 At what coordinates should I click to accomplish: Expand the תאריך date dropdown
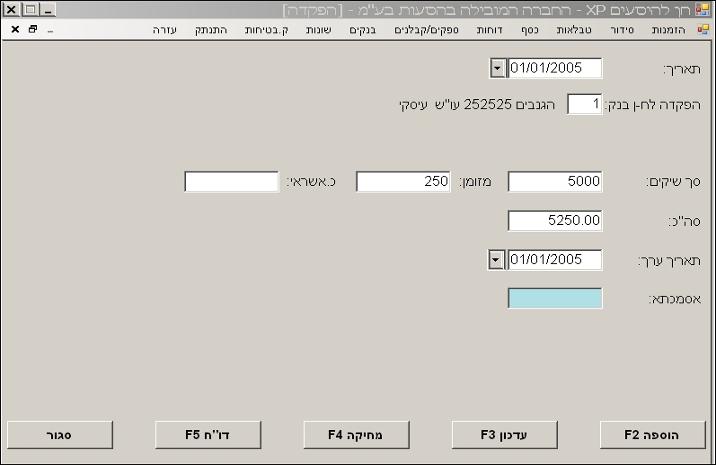pyautogui.click(x=497, y=69)
